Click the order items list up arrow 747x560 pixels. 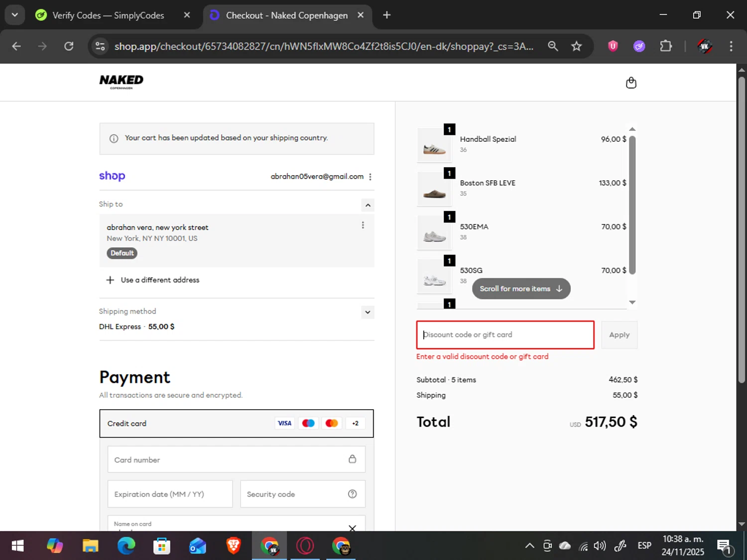(632, 129)
